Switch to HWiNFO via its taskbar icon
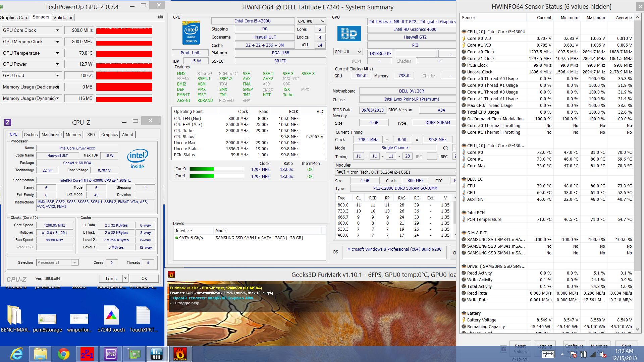Screen dimensions: 644x362 [157, 354]
